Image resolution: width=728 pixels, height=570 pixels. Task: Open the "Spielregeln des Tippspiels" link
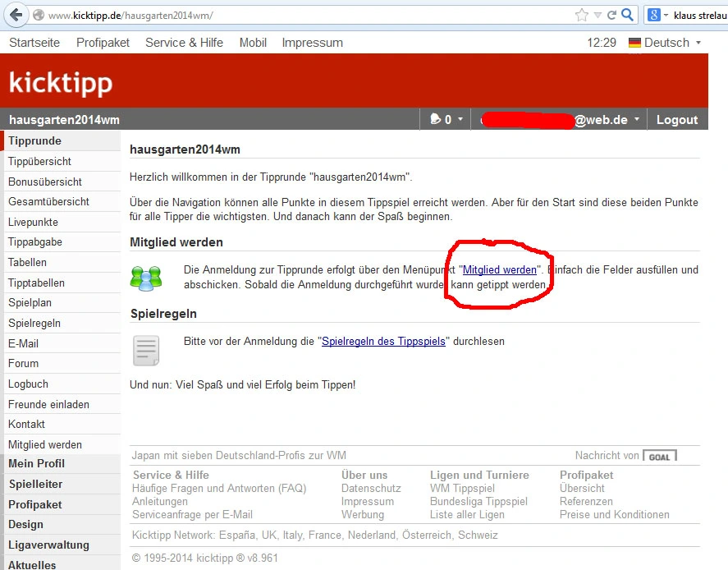point(383,341)
